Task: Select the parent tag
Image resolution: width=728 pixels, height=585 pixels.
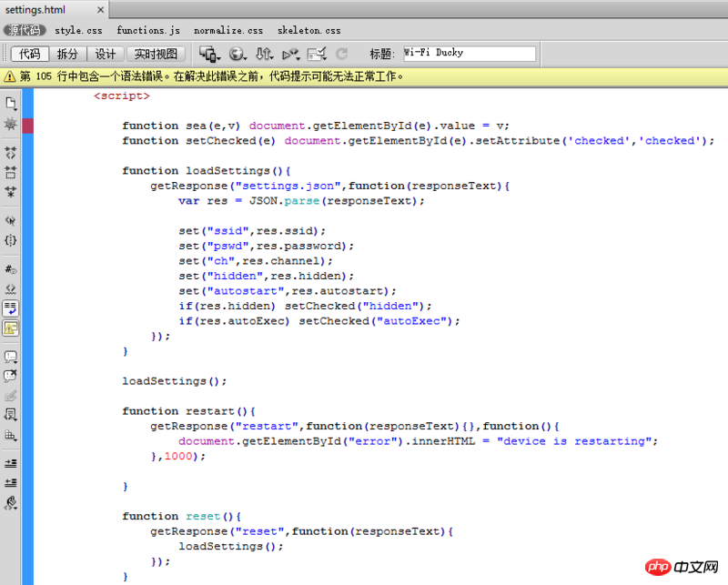Action: click(x=10, y=220)
